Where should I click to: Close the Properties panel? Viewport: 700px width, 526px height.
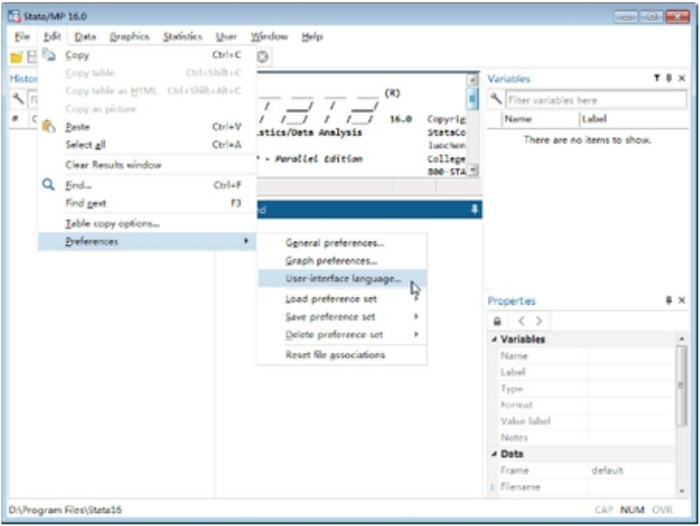682,300
